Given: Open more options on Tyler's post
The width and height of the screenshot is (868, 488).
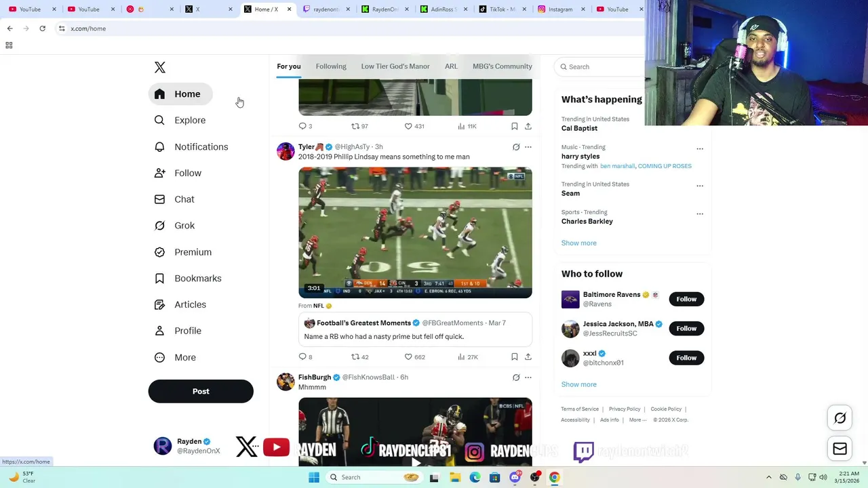Looking at the screenshot, I should 528,147.
